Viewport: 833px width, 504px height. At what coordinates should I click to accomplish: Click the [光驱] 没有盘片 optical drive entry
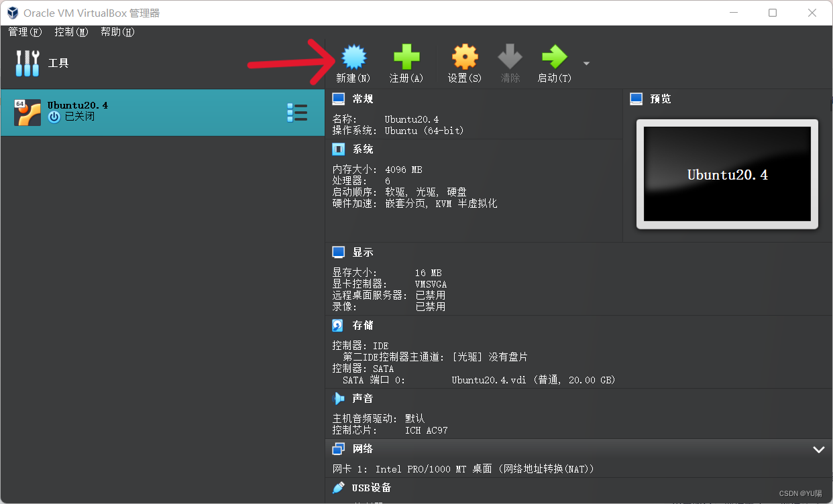point(490,357)
